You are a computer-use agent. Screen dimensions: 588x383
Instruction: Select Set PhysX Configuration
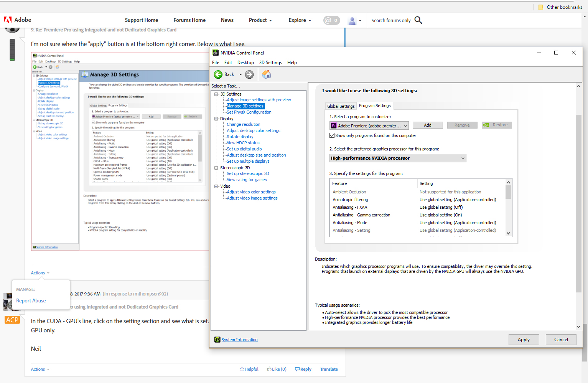[x=249, y=112]
